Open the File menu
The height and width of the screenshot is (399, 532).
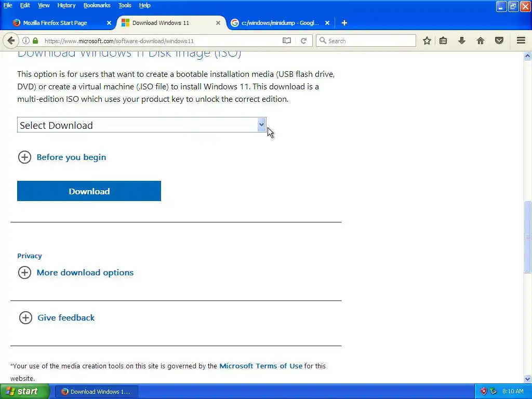pos(8,5)
